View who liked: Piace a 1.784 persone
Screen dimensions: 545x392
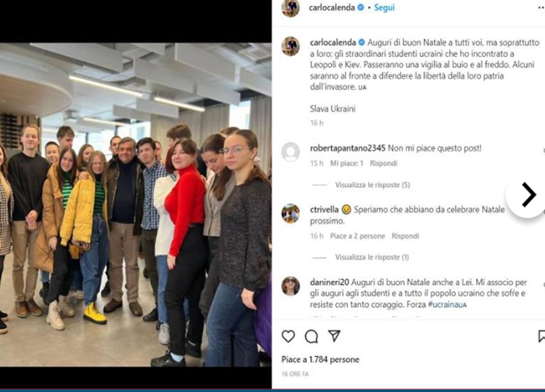pyautogui.click(x=320, y=359)
